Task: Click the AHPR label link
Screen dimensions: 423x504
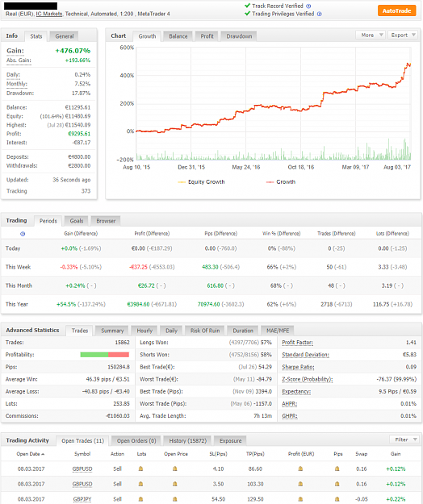Action: [x=289, y=404]
